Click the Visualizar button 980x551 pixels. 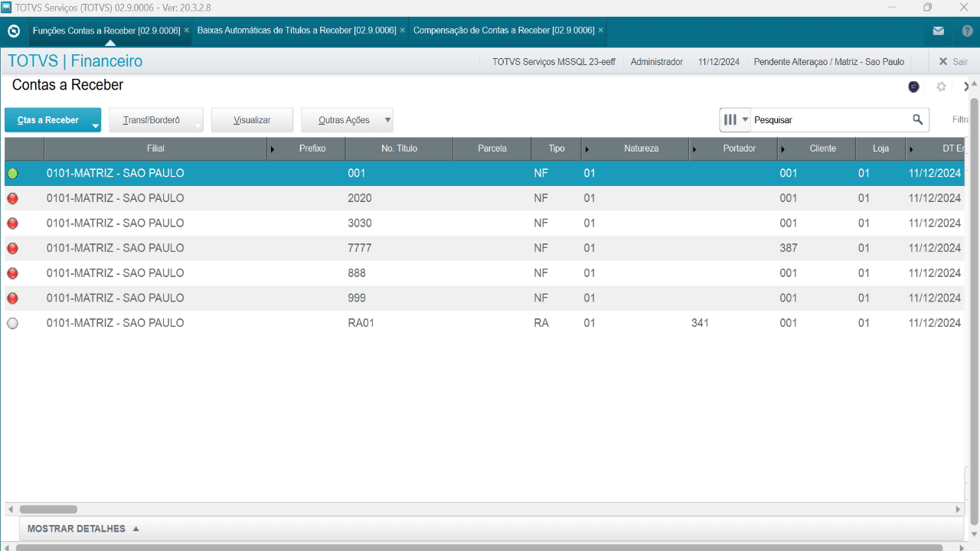[252, 120]
